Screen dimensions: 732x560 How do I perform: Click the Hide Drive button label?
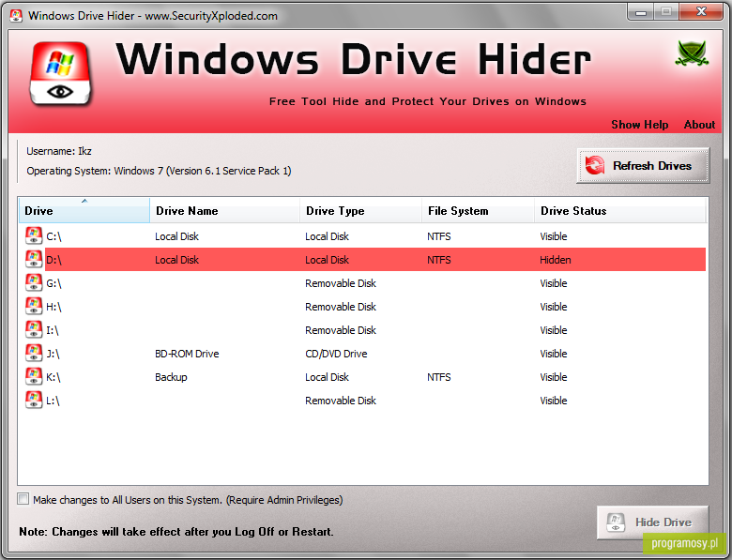(663, 522)
